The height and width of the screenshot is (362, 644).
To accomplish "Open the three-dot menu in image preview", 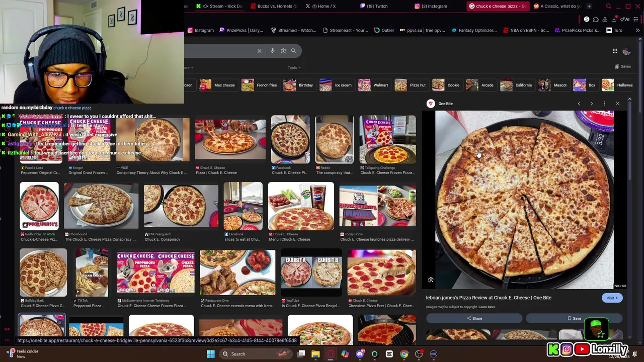I will (605, 104).
